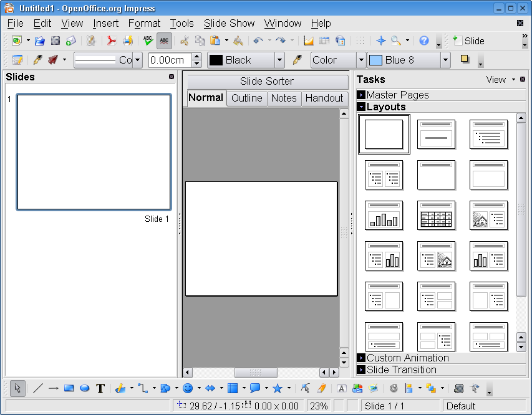Open the Navigator from the toolbar
Image resolution: width=532 pixels, height=415 pixels.
click(x=380, y=41)
